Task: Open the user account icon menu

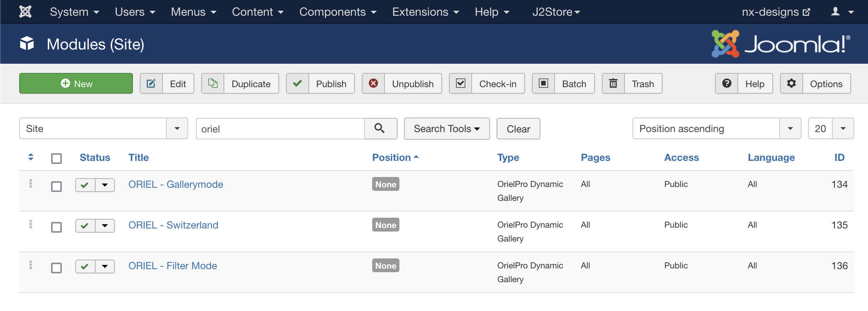Action: pyautogui.click(x=842, y=12)
